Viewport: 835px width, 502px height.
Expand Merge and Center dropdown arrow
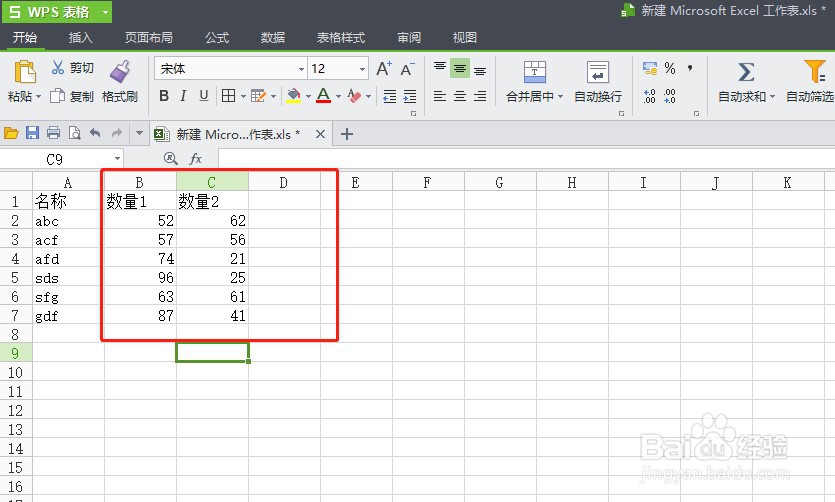(x=560, y=97)
